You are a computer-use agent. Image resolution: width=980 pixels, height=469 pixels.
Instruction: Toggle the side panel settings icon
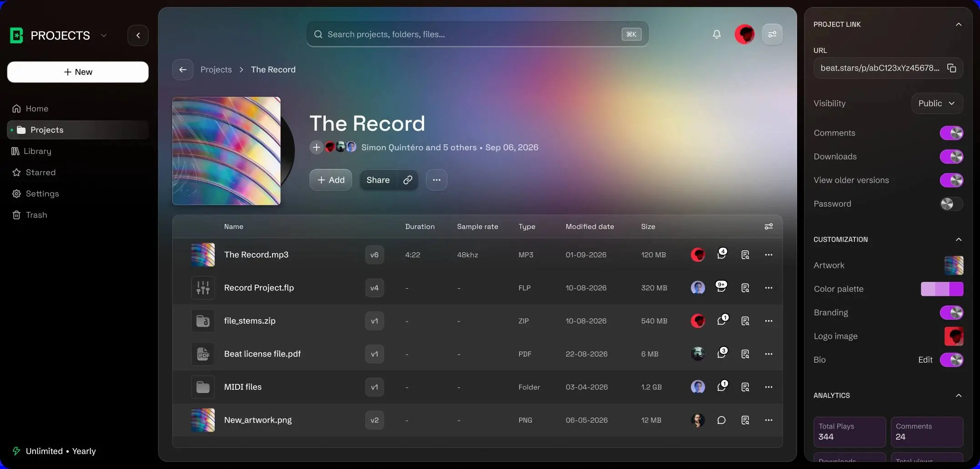tap(772, 34)
